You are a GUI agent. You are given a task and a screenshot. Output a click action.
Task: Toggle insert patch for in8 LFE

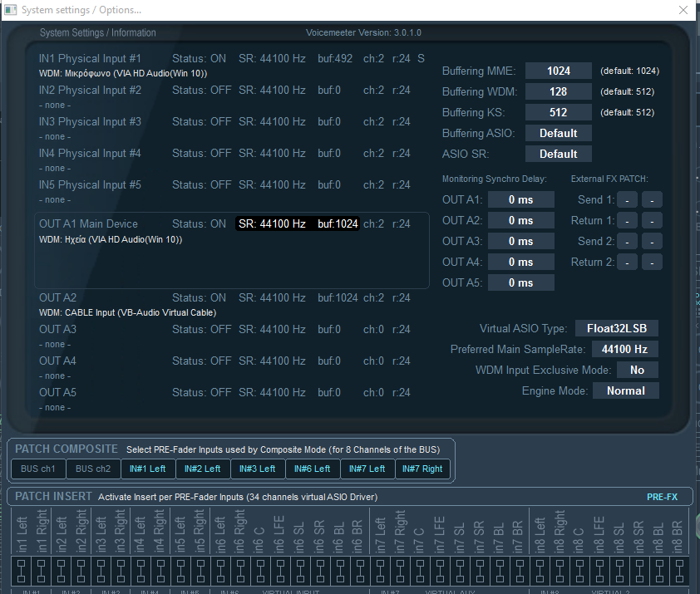click(599, 570)
